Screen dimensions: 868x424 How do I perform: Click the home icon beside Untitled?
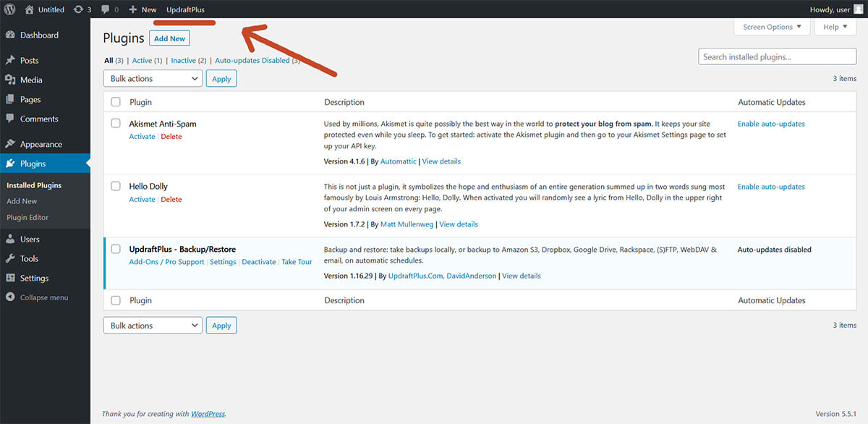tap(28, 9)
